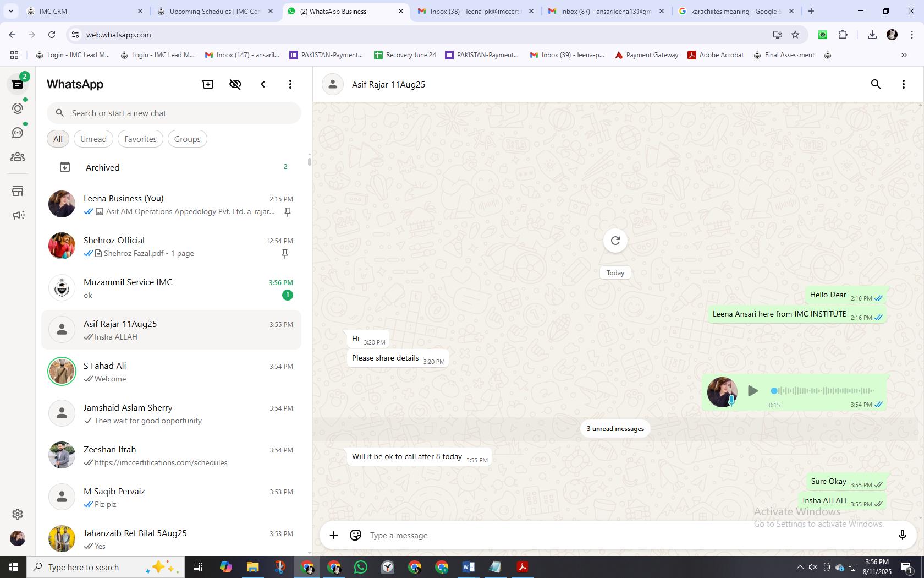This screenshot has height=578, width=924.
Task: Open the Business tools storefront icon
Action: tap(18, 191)
